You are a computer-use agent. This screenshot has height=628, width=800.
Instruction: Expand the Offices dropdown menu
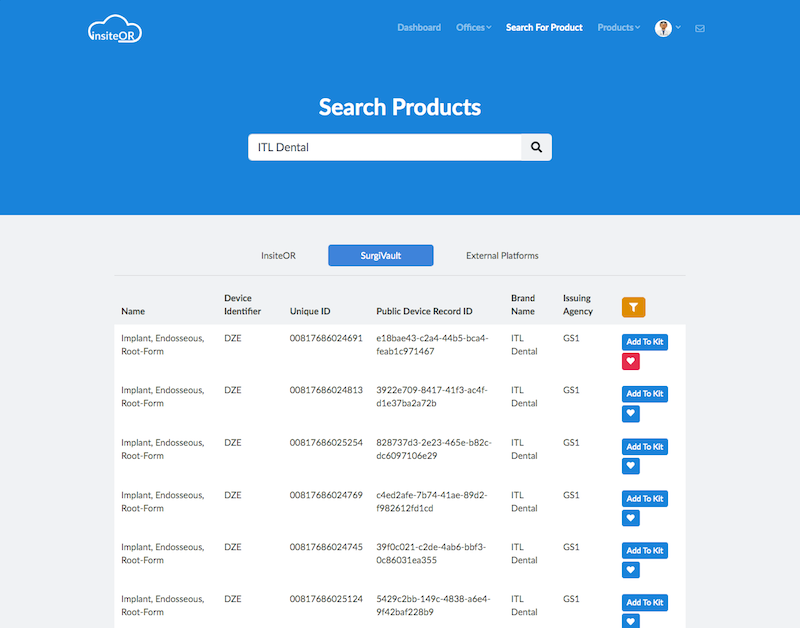point(473,28)
